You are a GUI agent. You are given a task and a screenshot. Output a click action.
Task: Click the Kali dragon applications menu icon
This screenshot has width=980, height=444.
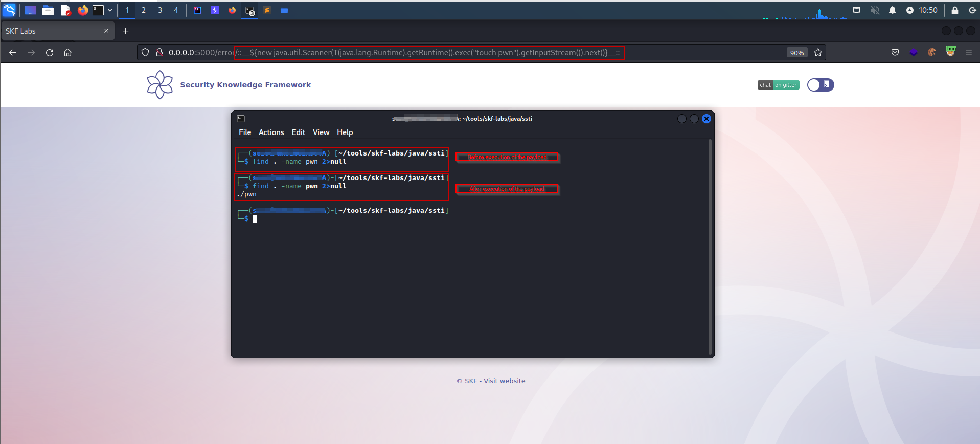(9, 10)
